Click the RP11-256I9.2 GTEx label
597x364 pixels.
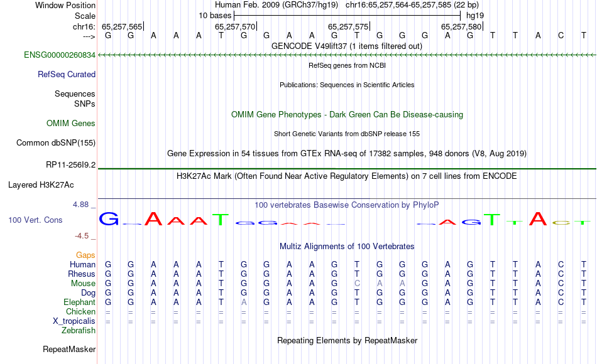(x=70, y=164)
